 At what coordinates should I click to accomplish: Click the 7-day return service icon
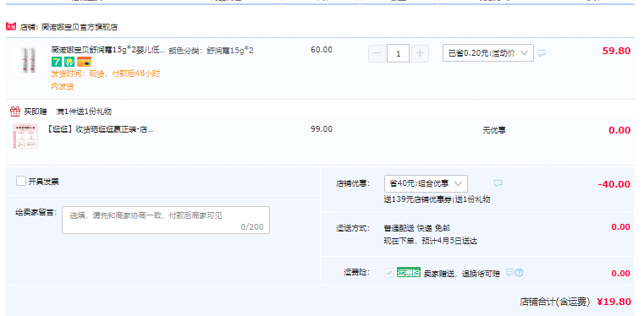click(x=56, y=62)
